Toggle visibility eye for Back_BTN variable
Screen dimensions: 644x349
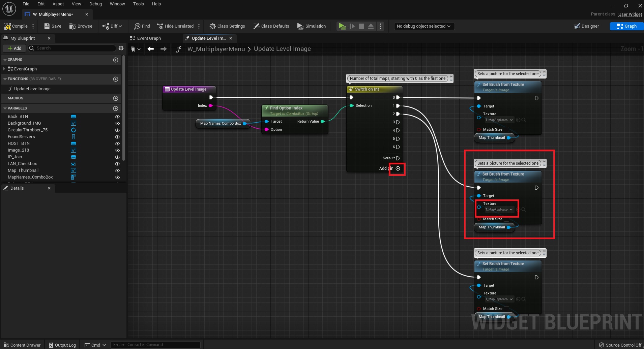pyautogui.click(x=117, y=117)
